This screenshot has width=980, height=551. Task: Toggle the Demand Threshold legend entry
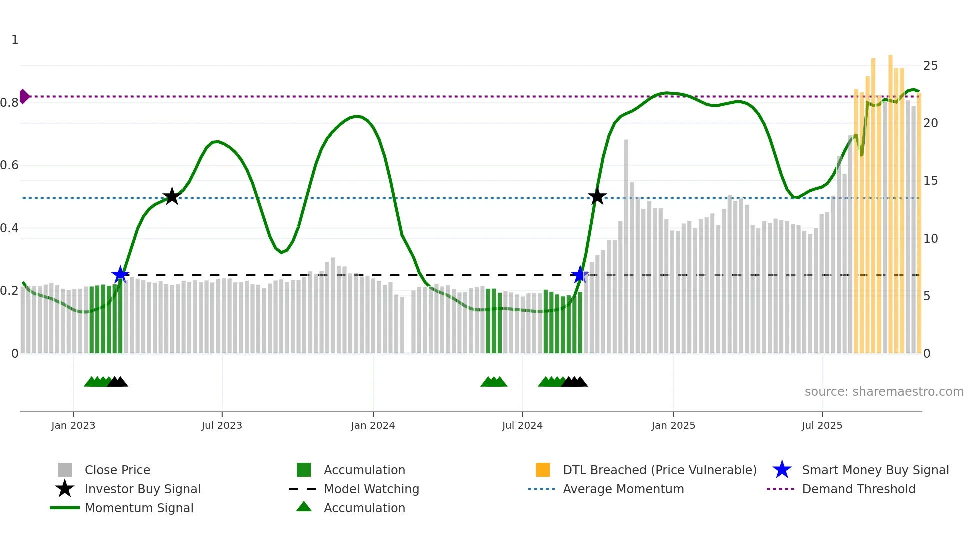(x=858, y=489)
